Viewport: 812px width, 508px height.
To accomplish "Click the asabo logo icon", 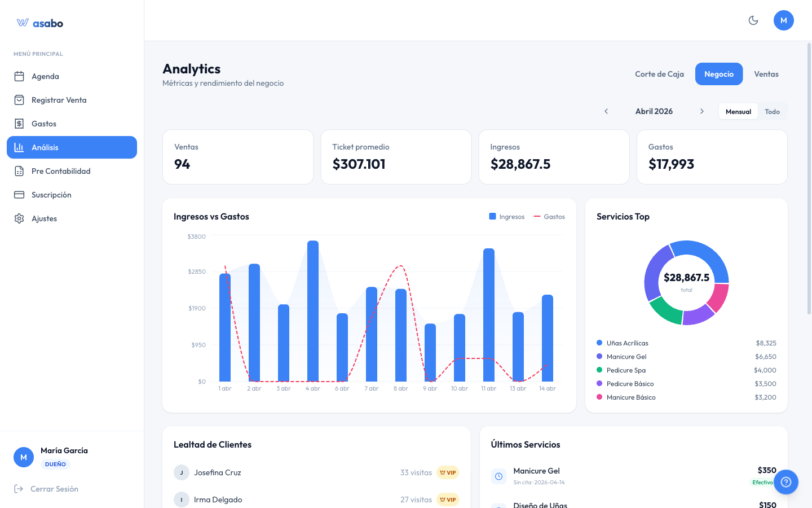I will coord(23,23).
